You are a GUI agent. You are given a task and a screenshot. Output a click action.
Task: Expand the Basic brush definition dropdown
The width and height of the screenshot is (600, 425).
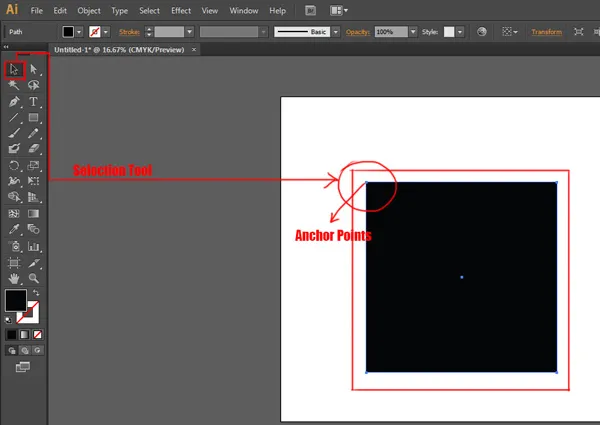pyautogui.click(x=336, y=32)
